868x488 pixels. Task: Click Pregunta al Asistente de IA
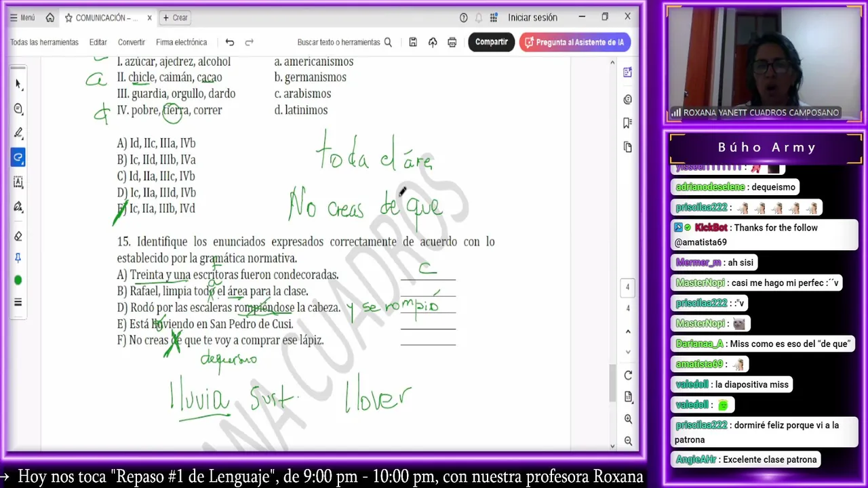point(576,42)
